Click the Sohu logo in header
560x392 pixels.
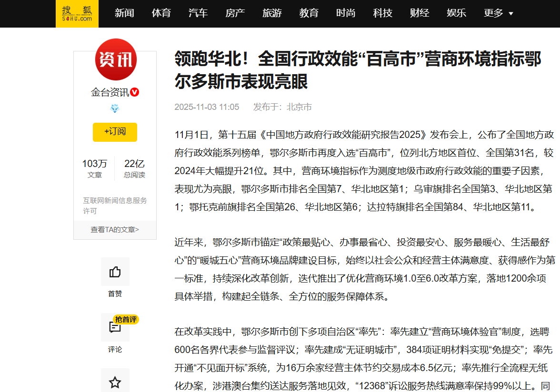[77, 13]
